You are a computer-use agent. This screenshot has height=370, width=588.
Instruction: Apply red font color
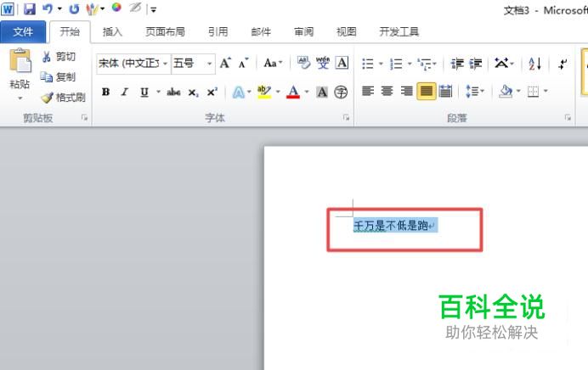coord(293,92)
